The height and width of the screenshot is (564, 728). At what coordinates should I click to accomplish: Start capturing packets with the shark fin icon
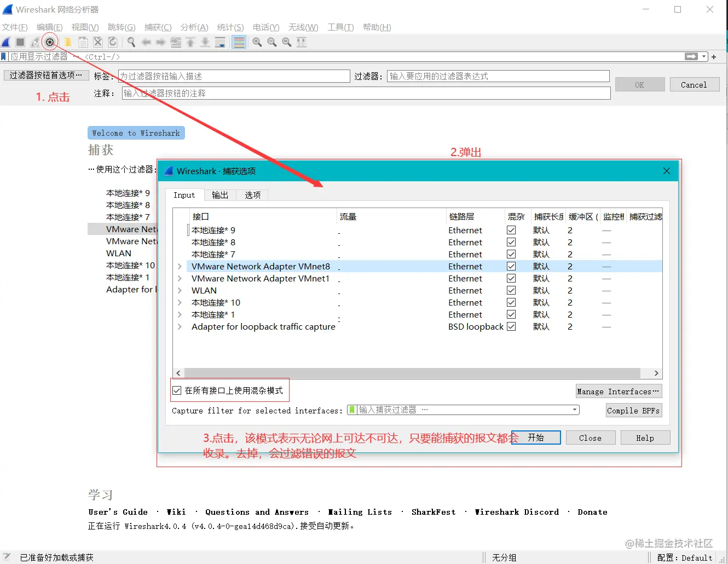7,42
